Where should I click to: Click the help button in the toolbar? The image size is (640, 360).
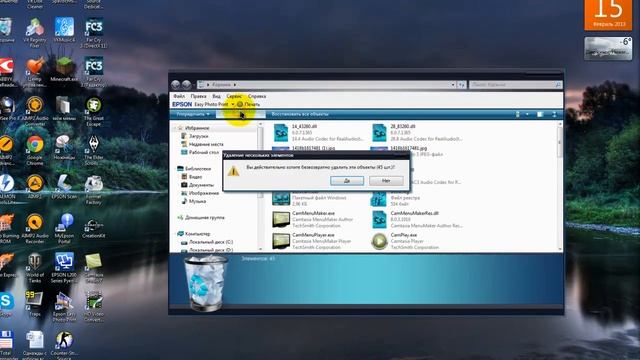pos(554,114)
